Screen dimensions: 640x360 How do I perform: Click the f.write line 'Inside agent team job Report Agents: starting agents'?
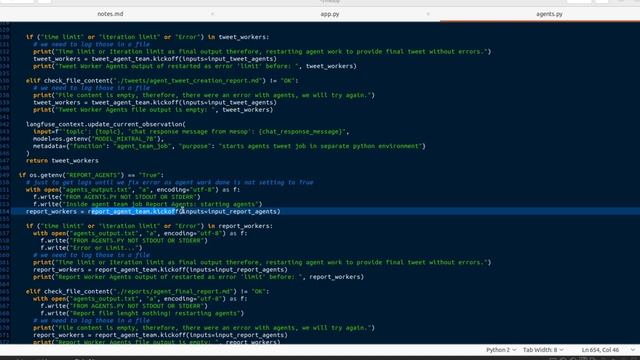coord(147,204)
